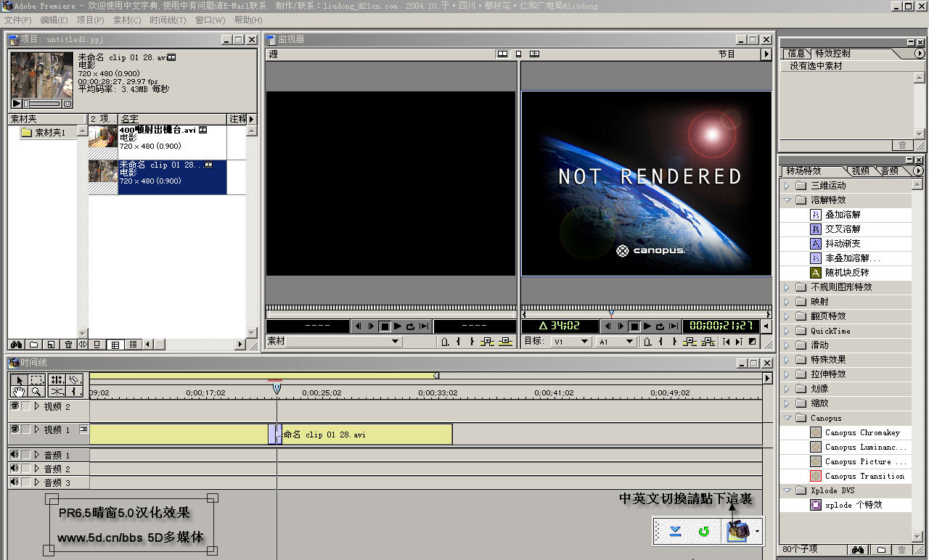
Task: Expand the 音频 2 track triangle
Action: point(37,469)
